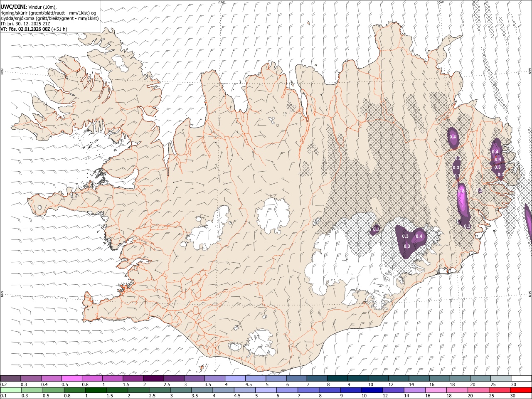This screenshot has height=399, width=532.
Task: Pick the dark teal swatch between 9 and 10, top row
Action: pos(357,379)
